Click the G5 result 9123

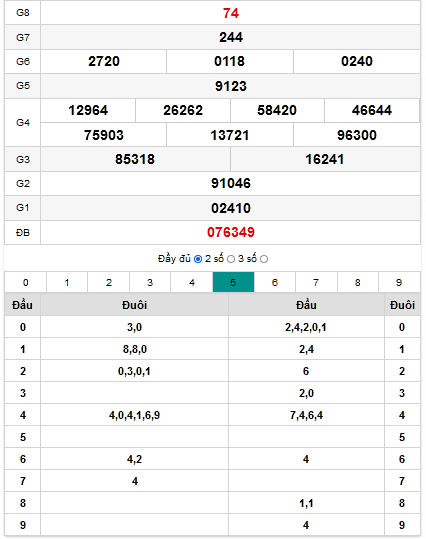pos(231,86)
